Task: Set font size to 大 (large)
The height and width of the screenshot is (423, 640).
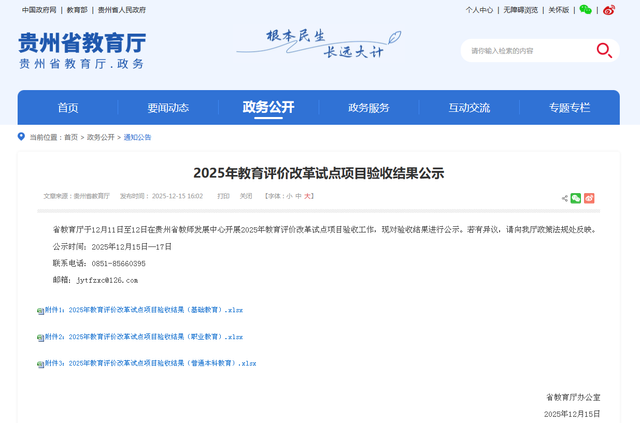Action: click(309, 196)
